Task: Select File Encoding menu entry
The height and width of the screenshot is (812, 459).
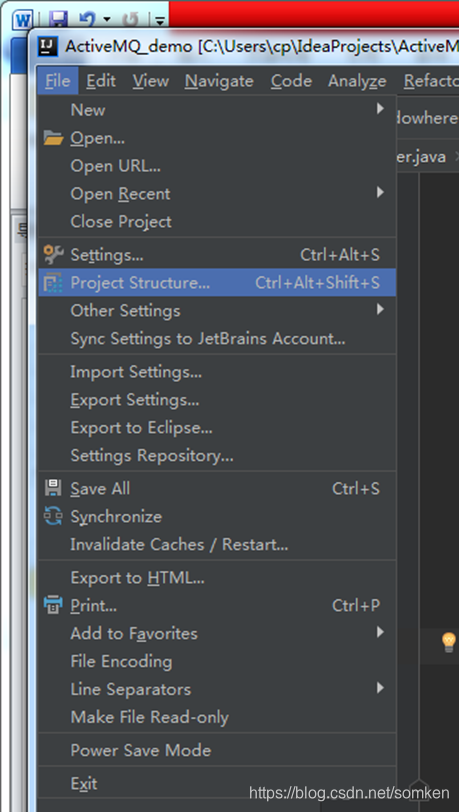Action: point(217,661)
